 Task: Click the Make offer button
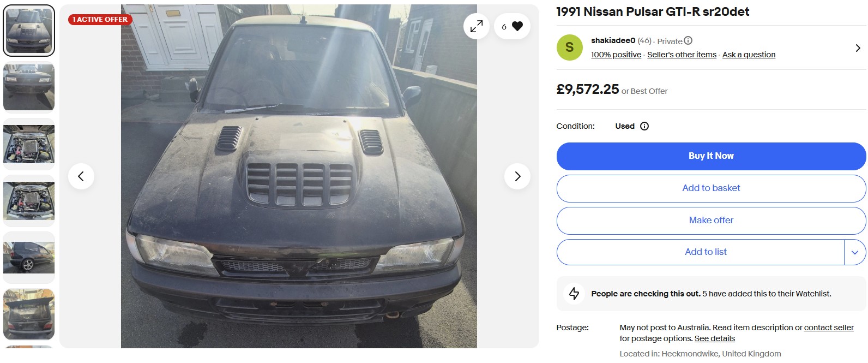(x=711, y=221)
